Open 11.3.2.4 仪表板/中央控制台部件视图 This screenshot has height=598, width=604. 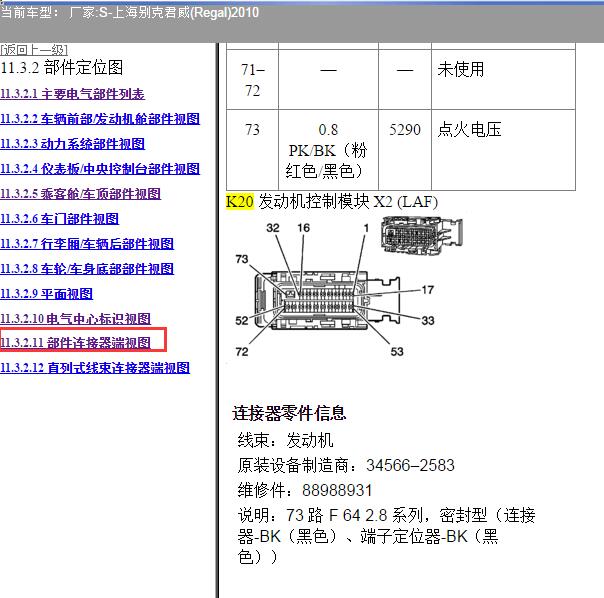click(100, 169)
